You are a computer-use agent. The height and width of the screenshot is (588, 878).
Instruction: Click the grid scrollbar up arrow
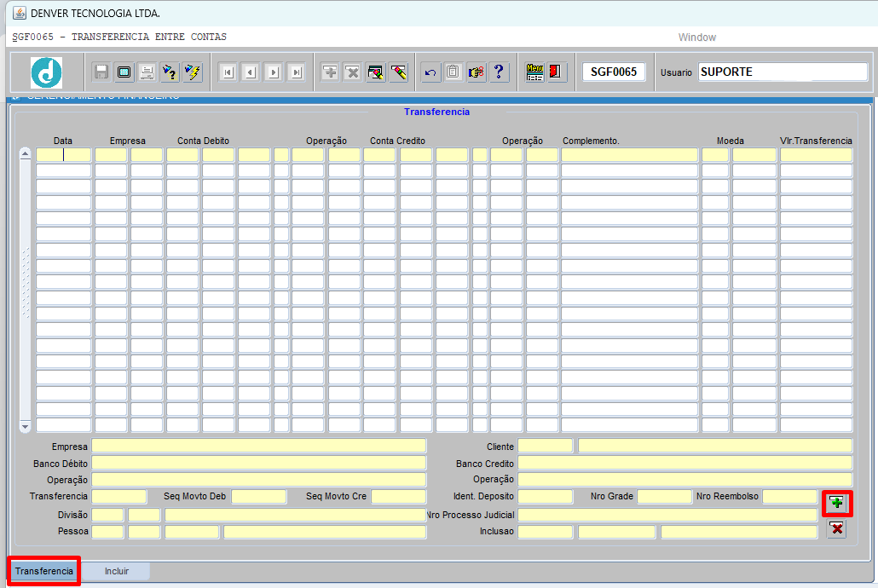pyautogui.click(x=26, y=154)
